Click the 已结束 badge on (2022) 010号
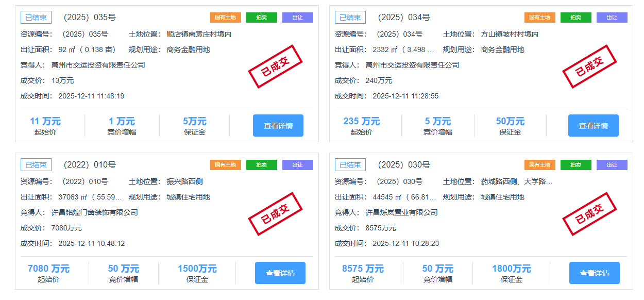The width and height of the screenshot is (644, 300). coord(36,165)
